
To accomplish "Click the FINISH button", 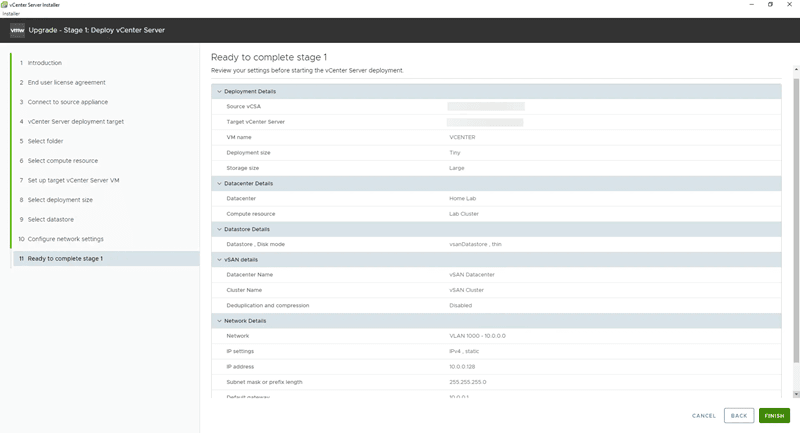I will 774,416.
